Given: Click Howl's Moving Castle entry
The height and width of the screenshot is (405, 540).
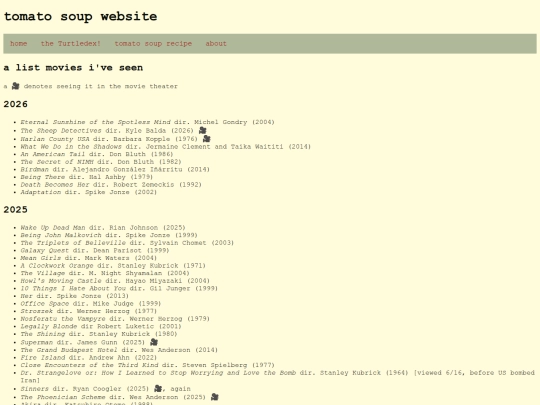Looking at the screenshot, I should point(115,281).
